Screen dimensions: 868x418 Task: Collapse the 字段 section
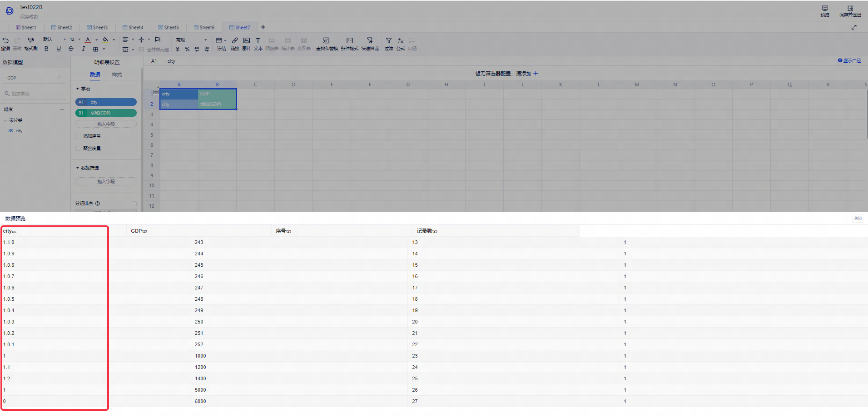pos(78,89)
